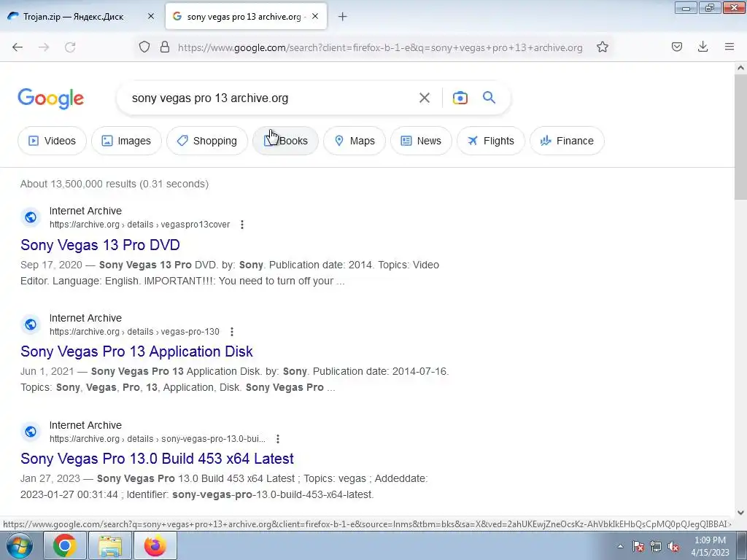Close the sony vegas pro 13 tab
The image size is (747, 560).
315,16
